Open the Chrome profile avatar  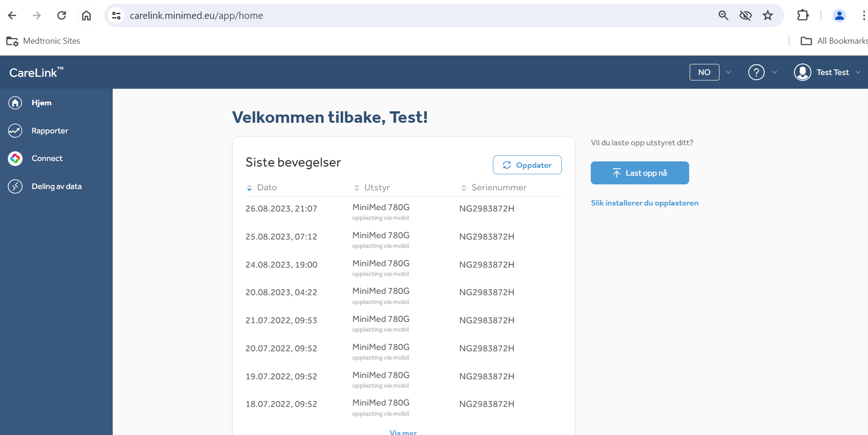[x=839, y=16]
